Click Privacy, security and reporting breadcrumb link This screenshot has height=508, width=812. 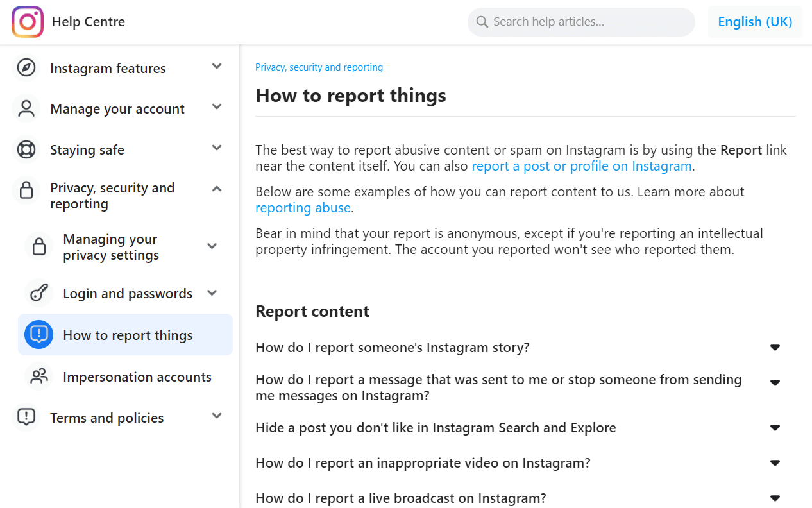coord(319,67)
